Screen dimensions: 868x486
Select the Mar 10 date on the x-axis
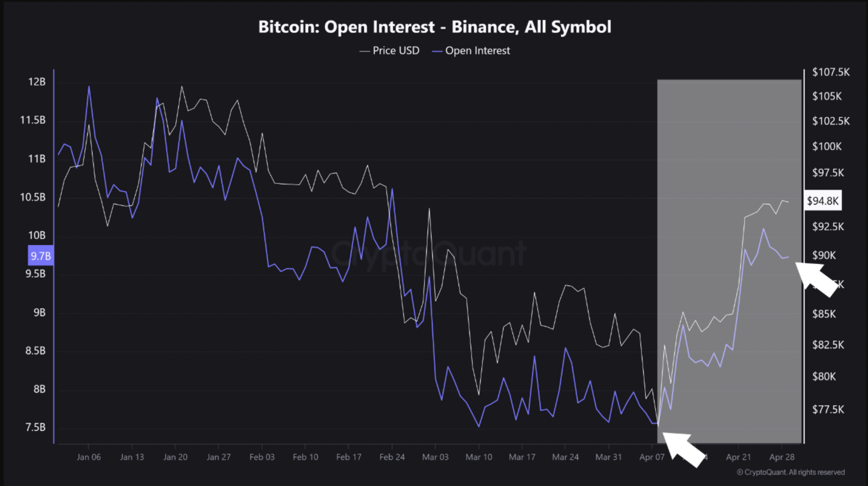click(x=478, y=457)
